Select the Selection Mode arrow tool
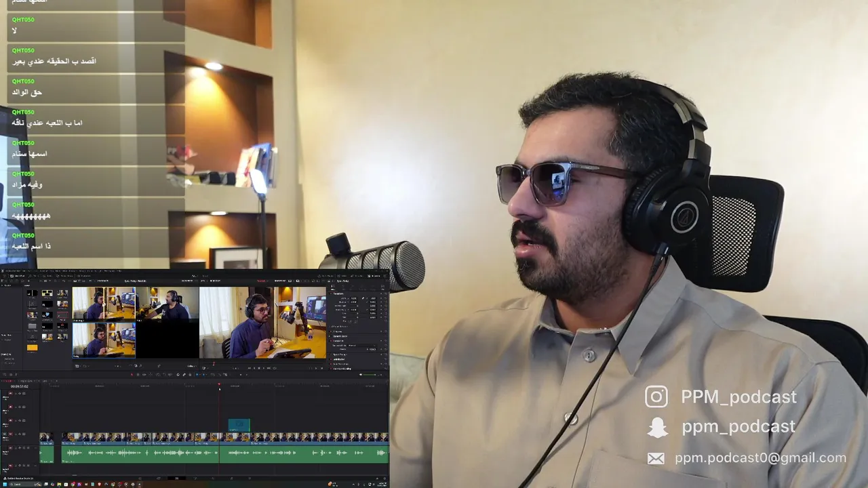 point(132,375)
